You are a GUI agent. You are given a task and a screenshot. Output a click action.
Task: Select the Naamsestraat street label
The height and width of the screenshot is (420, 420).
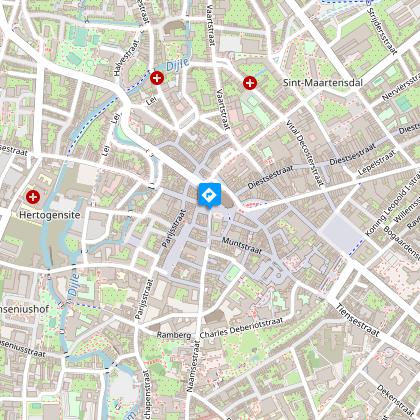[193, 366]
